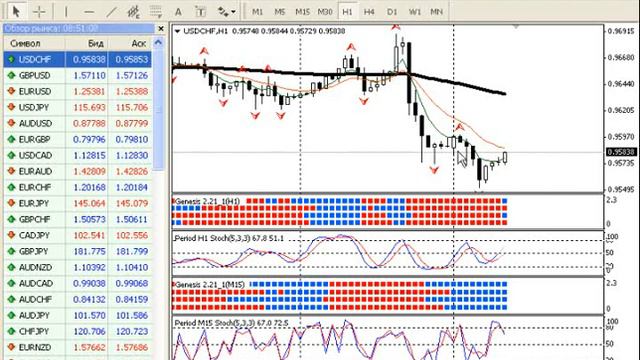
Task: Click the GBPJPY up-arrow icon
Action: 11,251
